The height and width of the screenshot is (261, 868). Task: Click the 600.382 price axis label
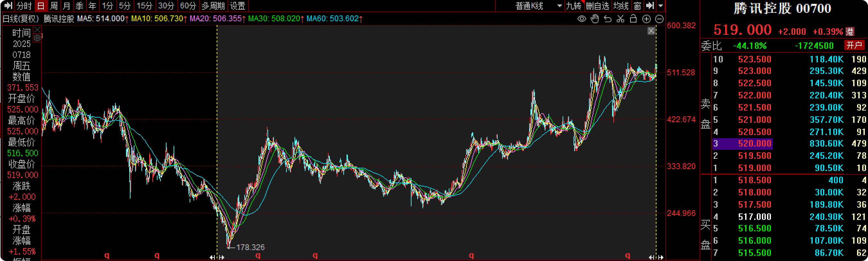(x=681, y=26)
